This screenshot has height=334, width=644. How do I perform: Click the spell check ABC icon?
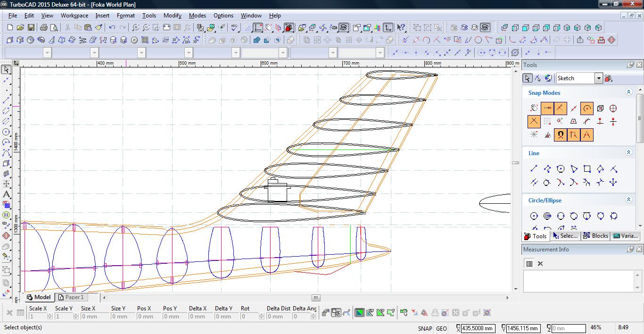click(x=234, y=28)
